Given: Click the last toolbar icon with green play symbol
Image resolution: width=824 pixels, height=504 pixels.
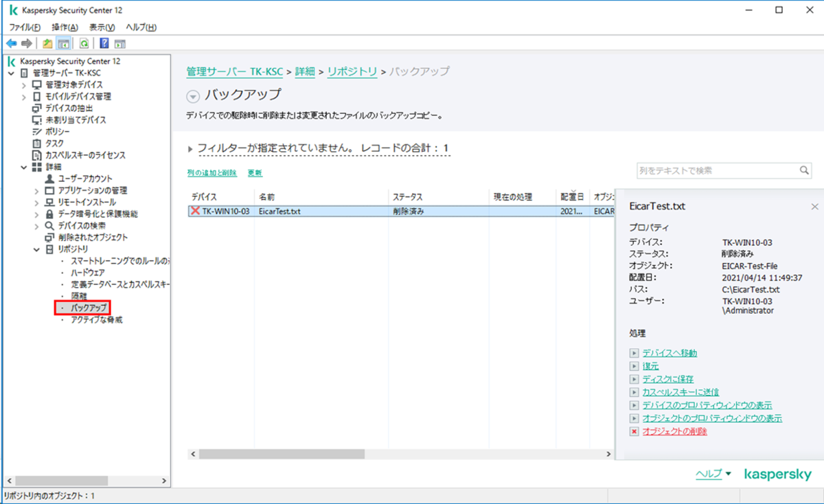Looking at the screenshot, I should [120, 43].
